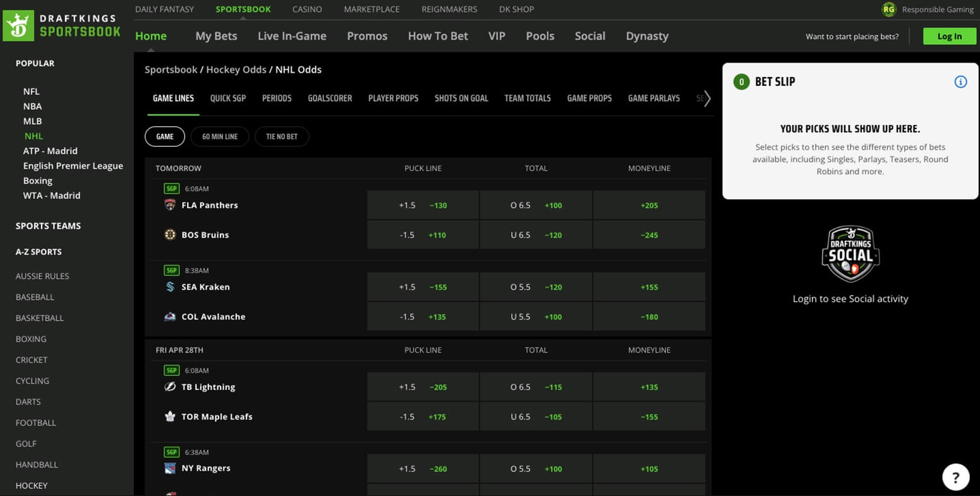This screenshot has height=496, width=980.
Task: Open the Pools nav item
Action: click(x=540, y=36)
